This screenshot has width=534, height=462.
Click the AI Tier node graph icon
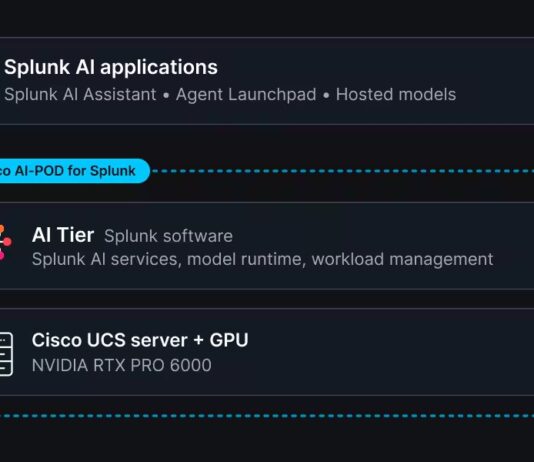tap(5, 242)
